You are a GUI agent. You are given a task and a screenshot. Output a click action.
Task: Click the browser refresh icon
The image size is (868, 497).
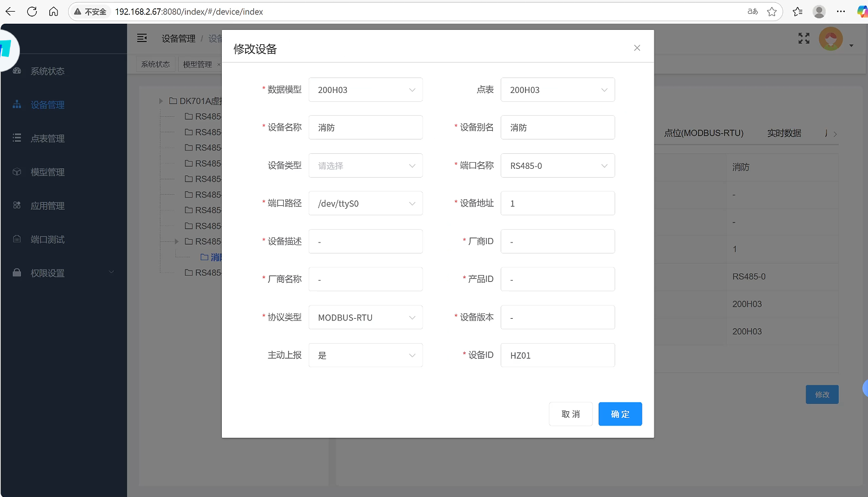coord(32,12)
